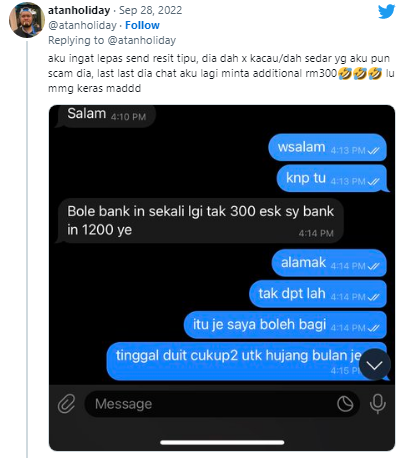
Task: Tap the home indicator bar
Action: click(x=222, y=442)
